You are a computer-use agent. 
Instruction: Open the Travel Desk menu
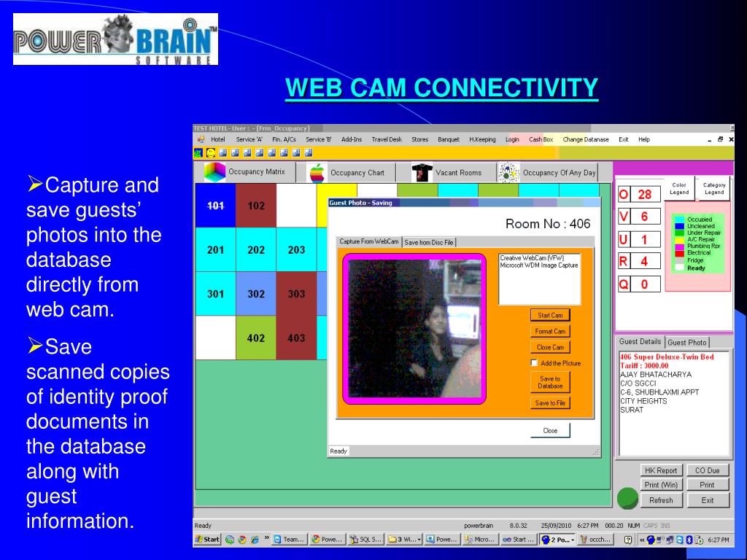click(x=387, y=139)
